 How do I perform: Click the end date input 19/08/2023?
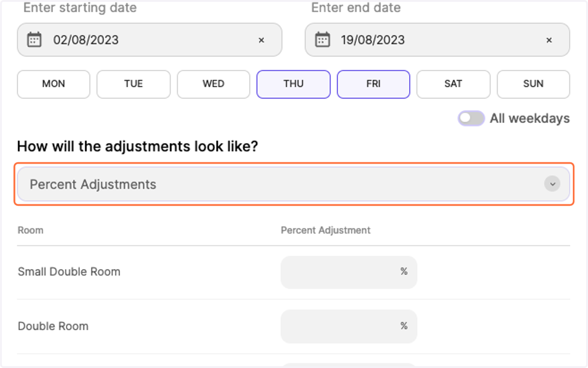tap(437, 40)
